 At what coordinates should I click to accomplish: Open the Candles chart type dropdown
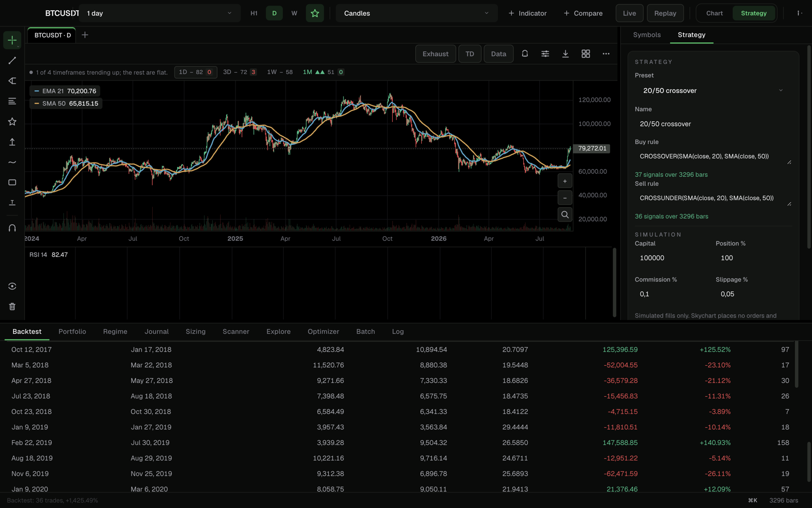(x=417, y=13)
